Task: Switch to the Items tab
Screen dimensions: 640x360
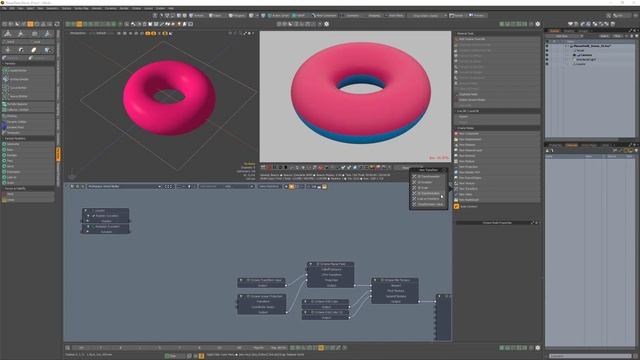Action: coord(554,31)
